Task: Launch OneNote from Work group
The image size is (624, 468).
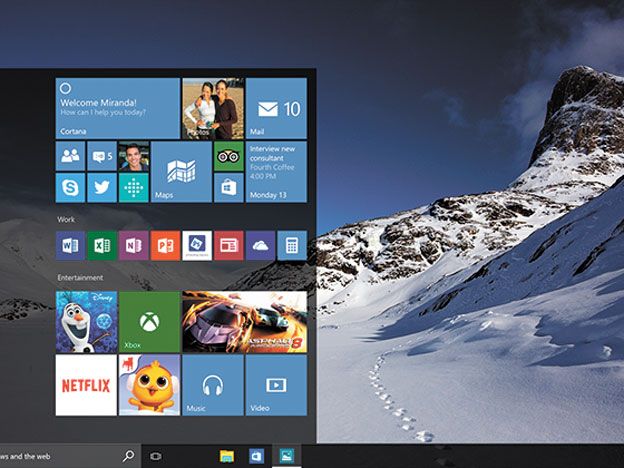Action: [x=134, y=246]
